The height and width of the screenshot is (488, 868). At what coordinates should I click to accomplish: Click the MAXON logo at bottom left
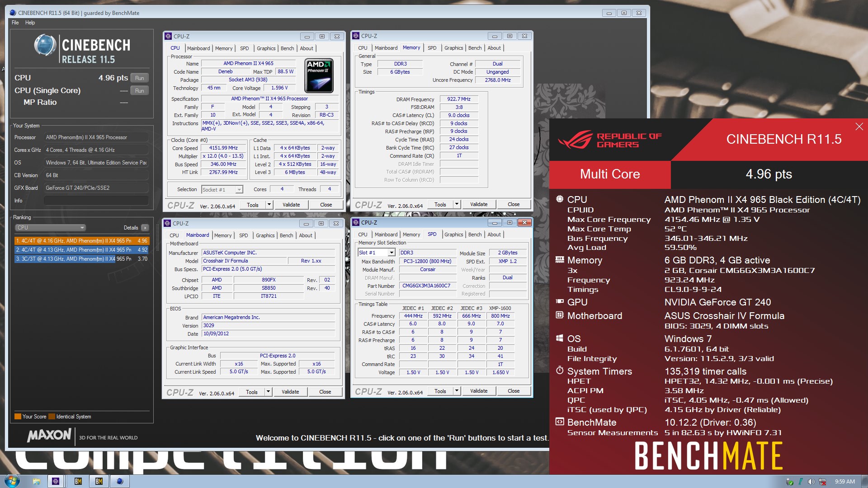click(49, 436)
